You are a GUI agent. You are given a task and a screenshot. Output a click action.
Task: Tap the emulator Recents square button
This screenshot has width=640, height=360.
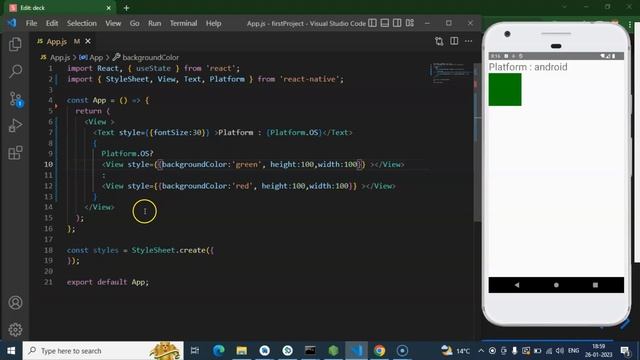(595, 285)
